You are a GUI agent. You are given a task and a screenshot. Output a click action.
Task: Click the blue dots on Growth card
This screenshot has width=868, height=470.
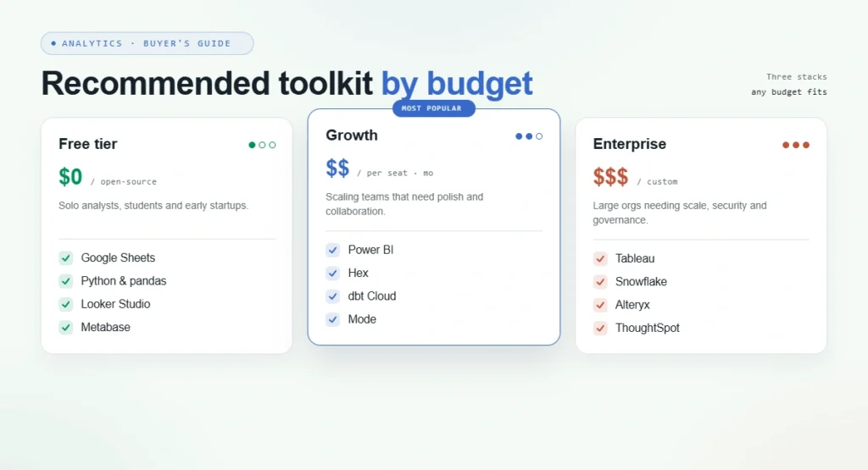pyautogui.click(x=529, y=136)
